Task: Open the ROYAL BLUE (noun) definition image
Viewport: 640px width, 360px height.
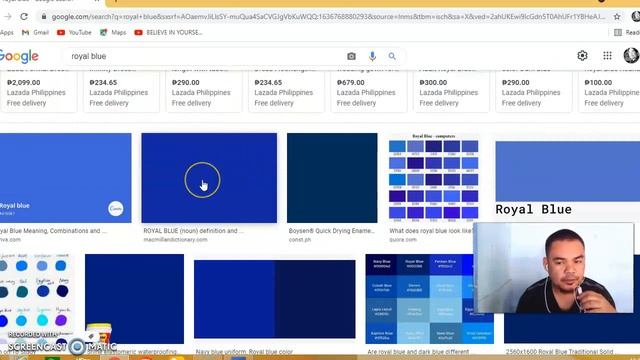Action: click(x=209, y=178)
